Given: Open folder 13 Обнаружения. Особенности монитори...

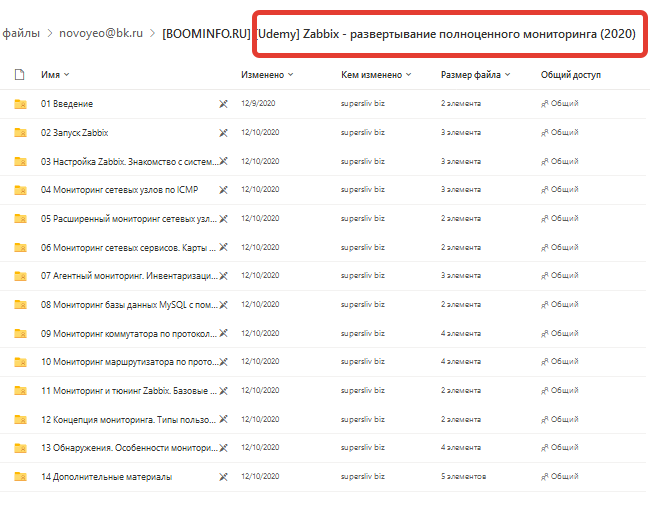Looking at the screenshot, I should 129,448.
